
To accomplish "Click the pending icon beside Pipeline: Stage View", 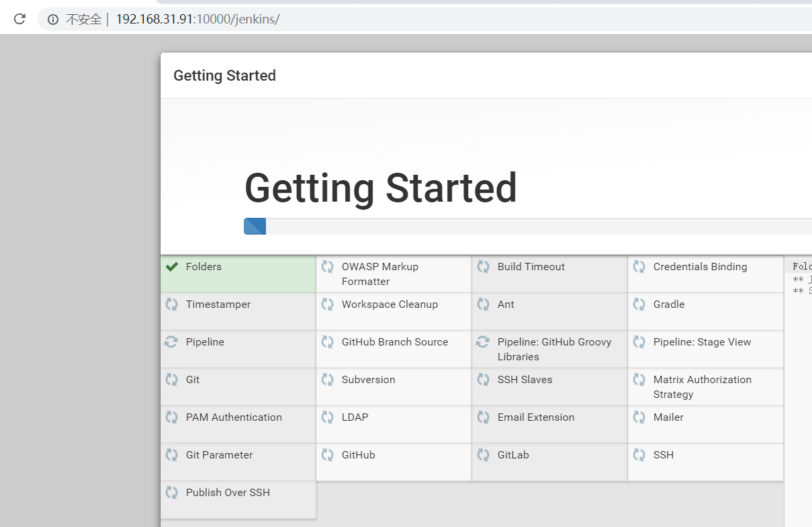I will 639,342.
